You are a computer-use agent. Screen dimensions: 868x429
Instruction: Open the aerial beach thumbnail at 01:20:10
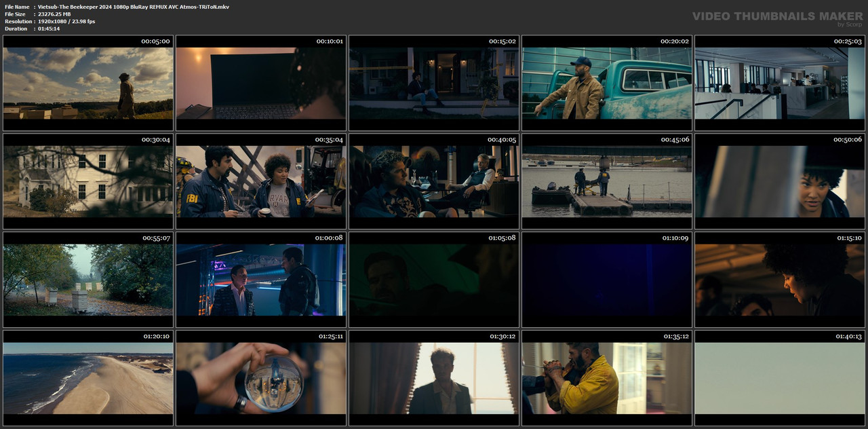click(88, 378)
